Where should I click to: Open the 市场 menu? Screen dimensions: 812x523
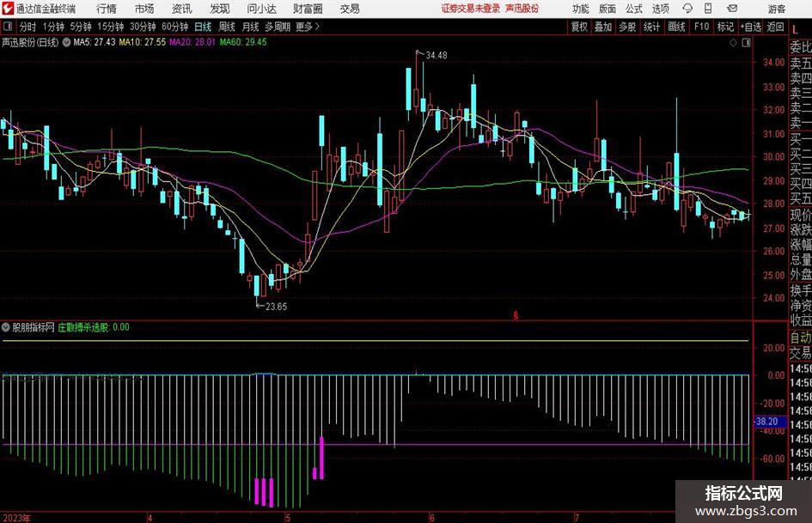[x=144, y=9]
